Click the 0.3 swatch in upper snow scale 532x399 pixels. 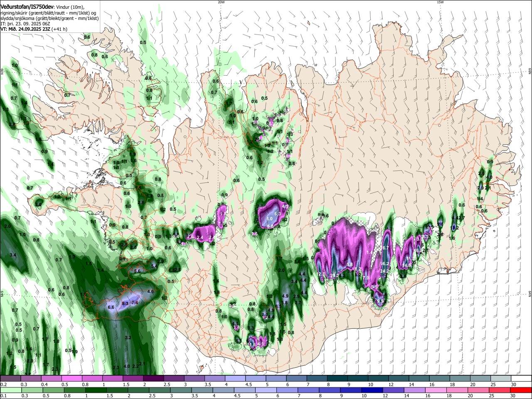click(x=31, y=379)
